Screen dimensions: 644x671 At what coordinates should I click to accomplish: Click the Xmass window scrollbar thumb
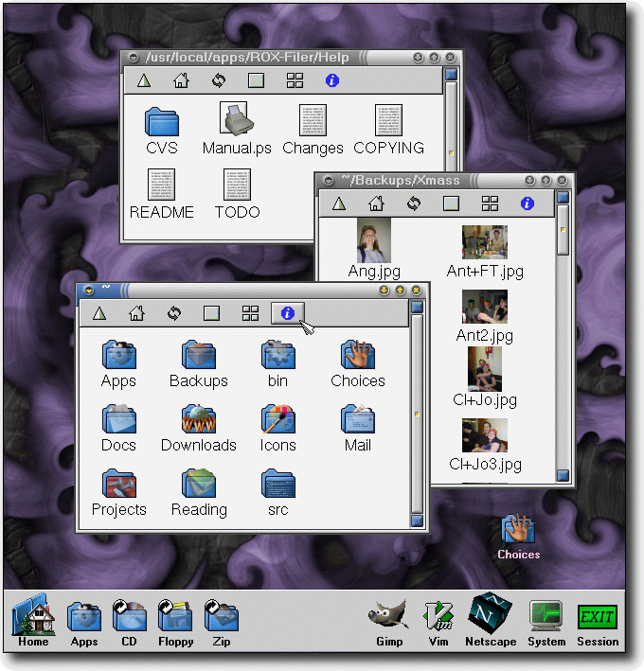tap(563, 230)
